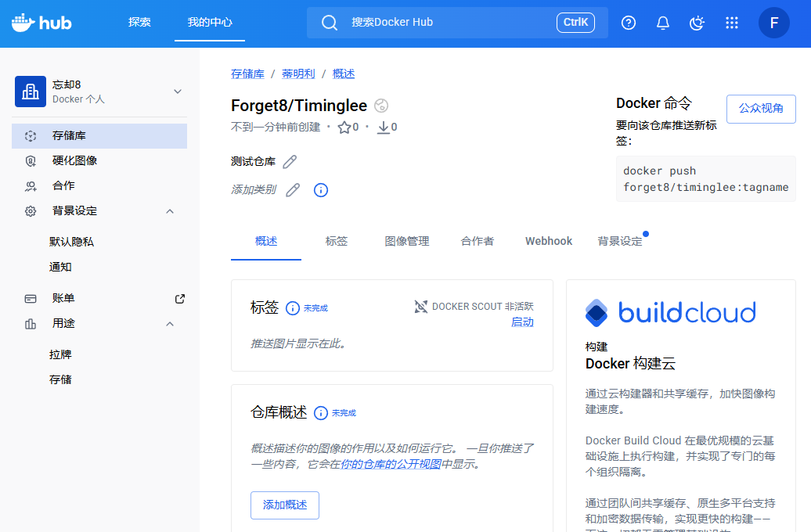Click the 添加类别 placeholder text
This screenshot has width=811, height=532.
(254, 190)
